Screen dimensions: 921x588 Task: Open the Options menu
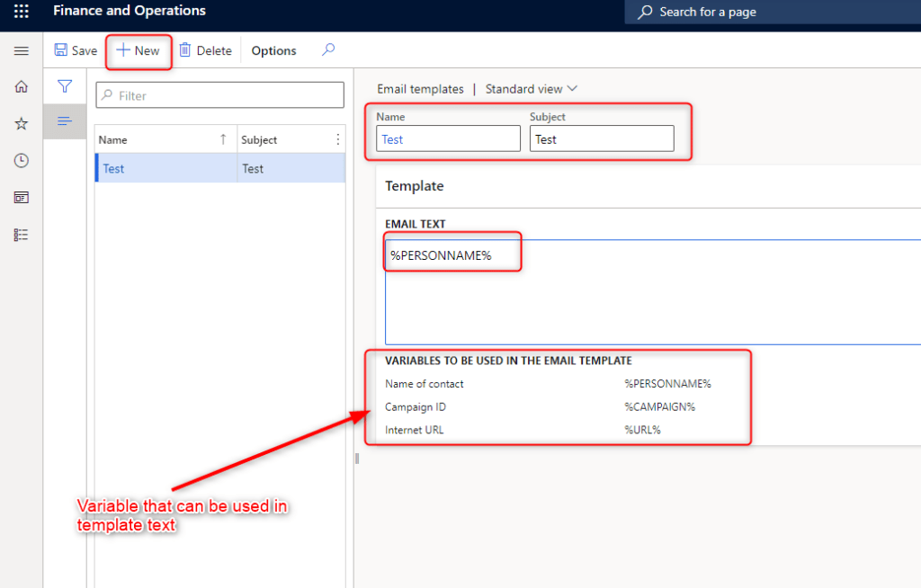[273, 50]
